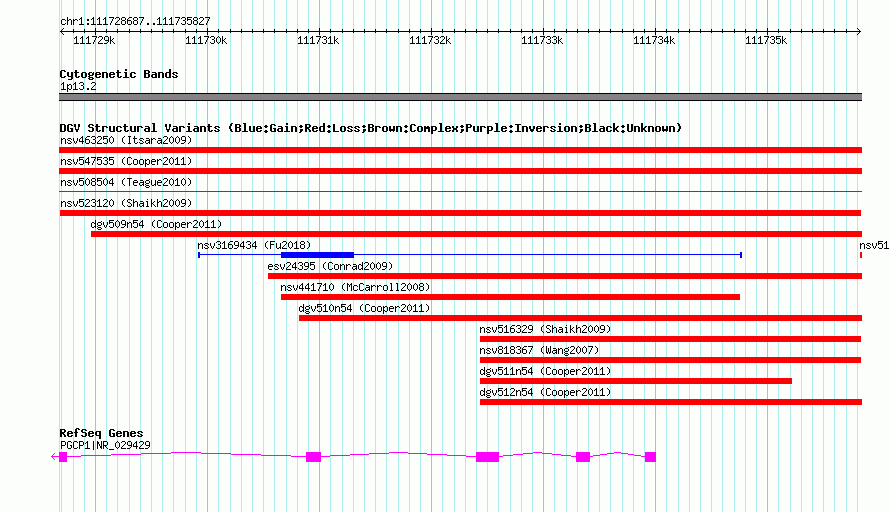This screenshot has width=890, height=512.
Task: Open nsv441710 (McCarroll2008) label
Action: point(355,287)
